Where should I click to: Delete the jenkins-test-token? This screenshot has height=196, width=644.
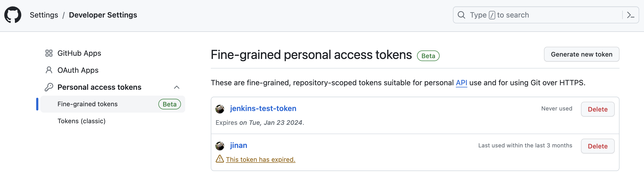click(x=597, y=109)
